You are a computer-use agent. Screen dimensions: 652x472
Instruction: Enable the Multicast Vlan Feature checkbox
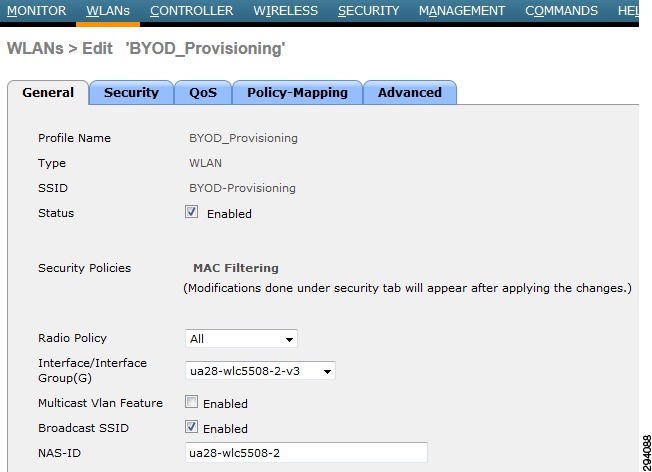pos(191,402)
